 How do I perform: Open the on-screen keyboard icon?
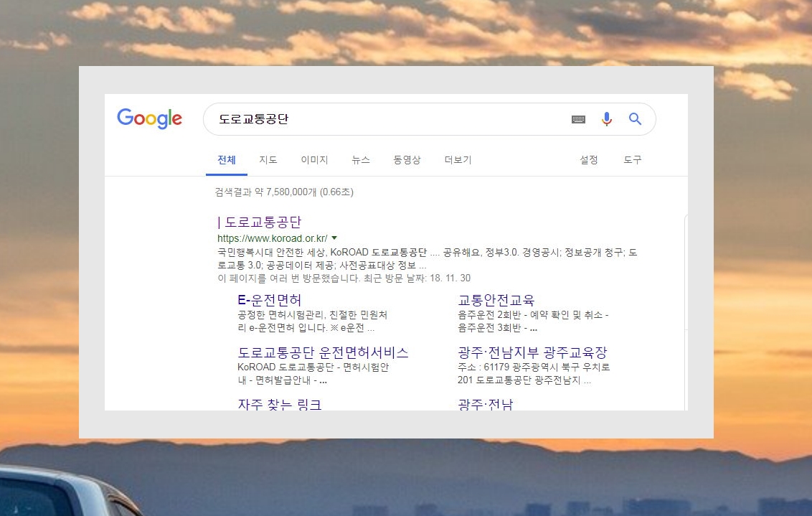pos(578,120)
